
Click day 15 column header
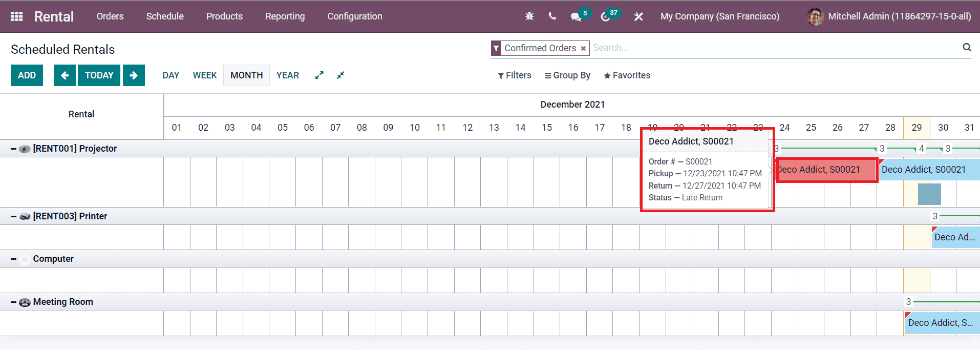pos(547,128)
